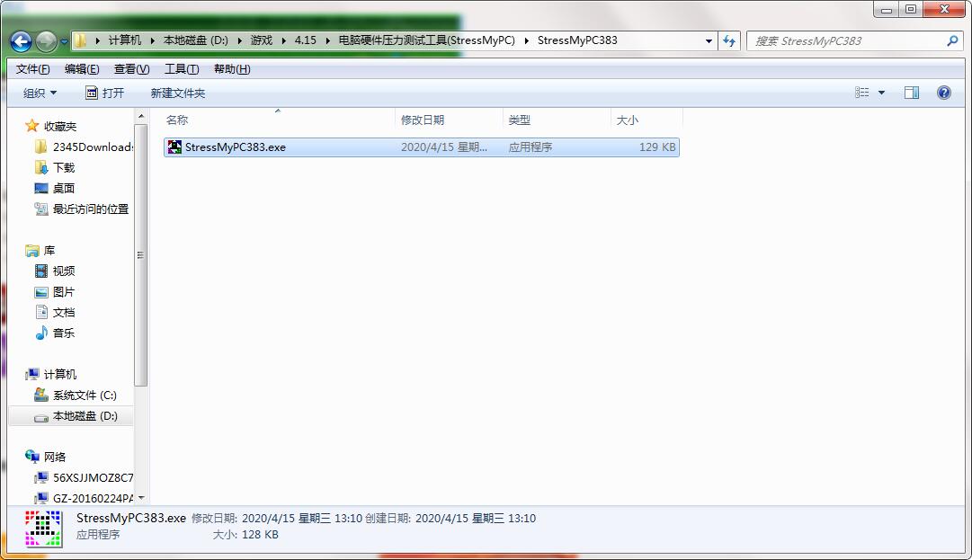Open 系统文件 (C:) drive
This screenshot has width=972, height=560.
76,396
